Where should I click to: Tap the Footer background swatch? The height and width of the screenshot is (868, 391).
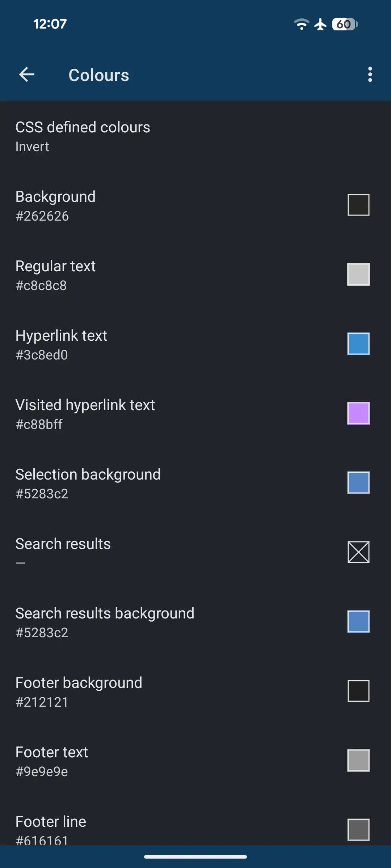pos(358,691)
